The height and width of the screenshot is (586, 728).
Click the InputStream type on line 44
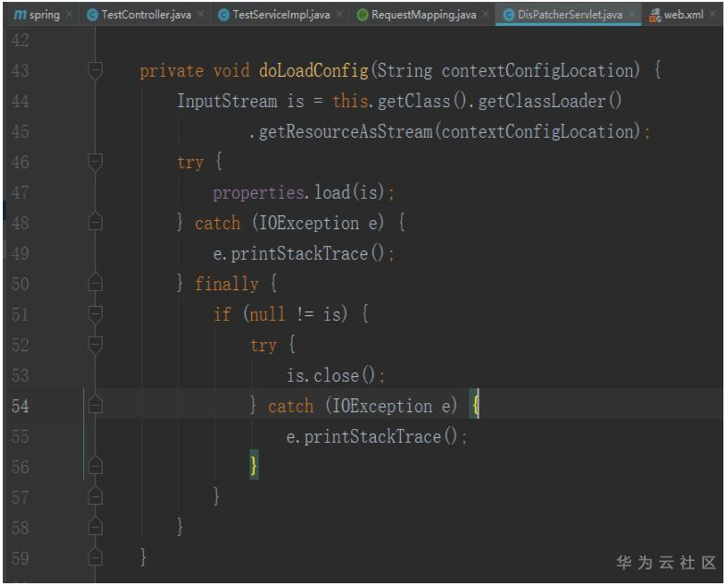[227, 102]
